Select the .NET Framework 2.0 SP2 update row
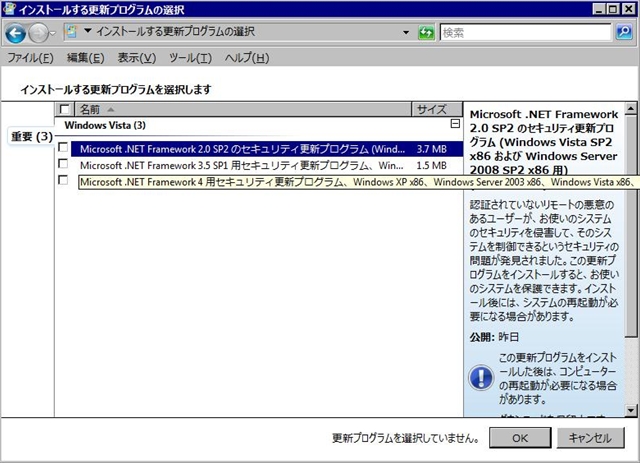Viewport: 640px width, 463px height. [x=267, y=149]
